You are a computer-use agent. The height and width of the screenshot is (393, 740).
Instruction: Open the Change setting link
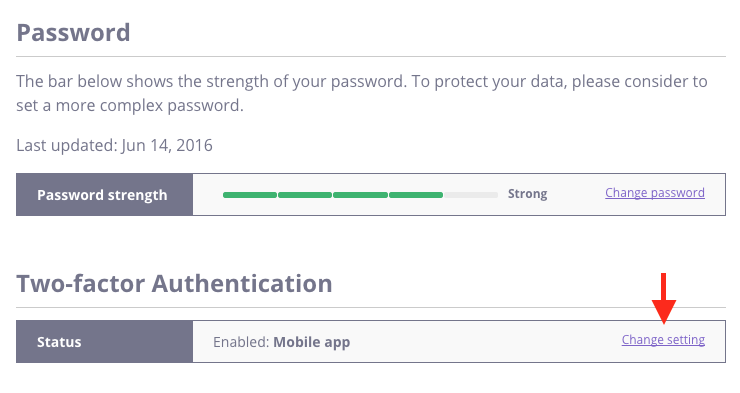[663, 340]
